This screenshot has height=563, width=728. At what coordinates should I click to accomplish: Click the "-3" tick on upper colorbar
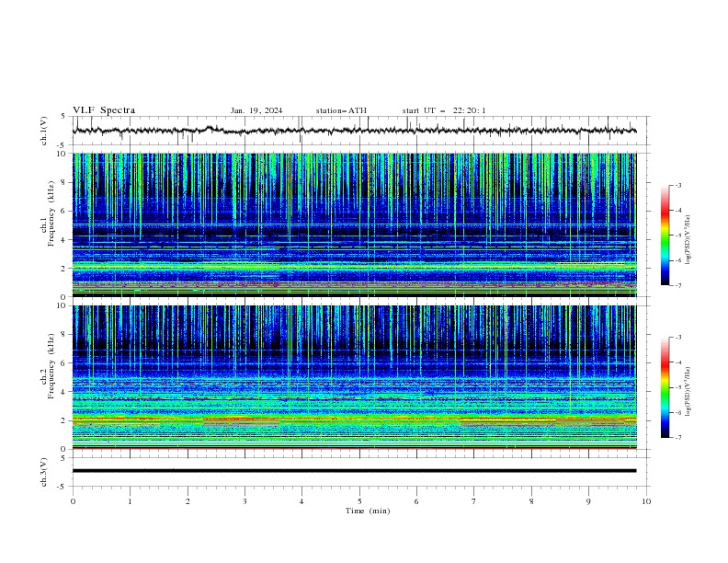pos(678,185)
